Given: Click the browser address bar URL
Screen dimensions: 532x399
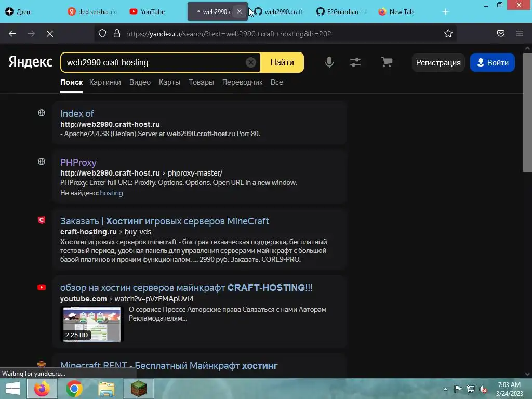Looking at the screenshot, I should tap(229, 34).
